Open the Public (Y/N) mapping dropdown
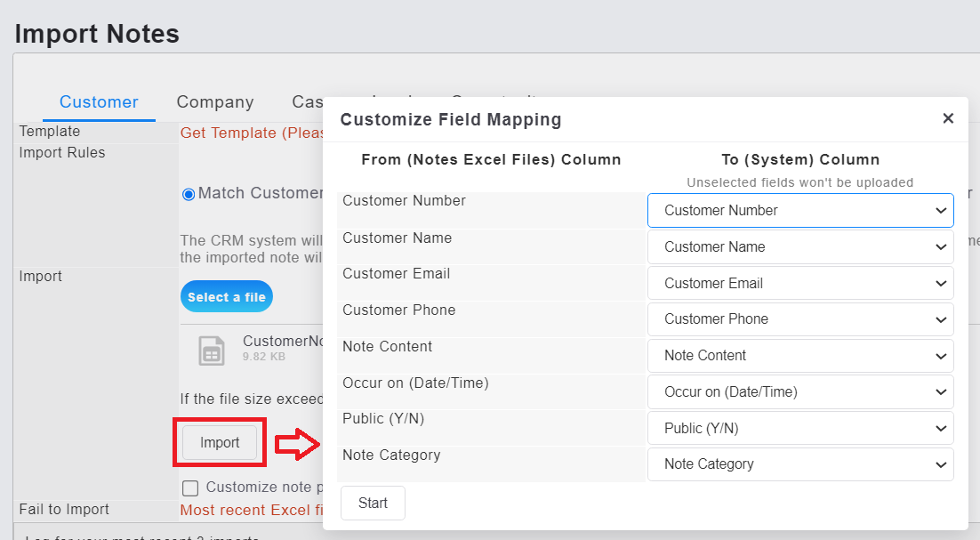The width and height of the screenshot is (980, 540). point(799,429)
